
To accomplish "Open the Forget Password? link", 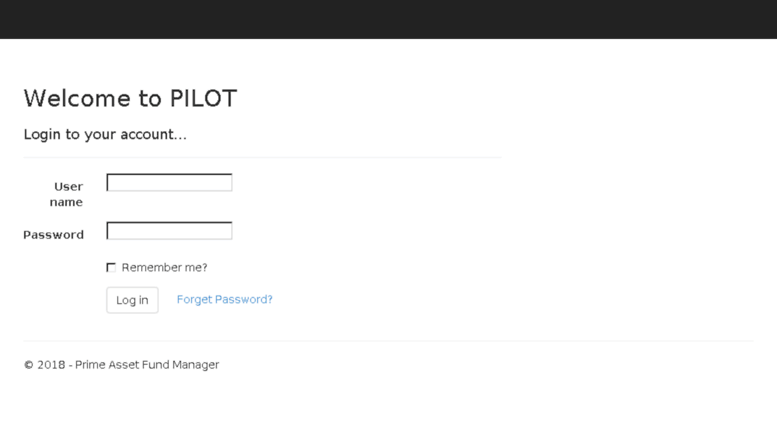I will pos(224,299).
